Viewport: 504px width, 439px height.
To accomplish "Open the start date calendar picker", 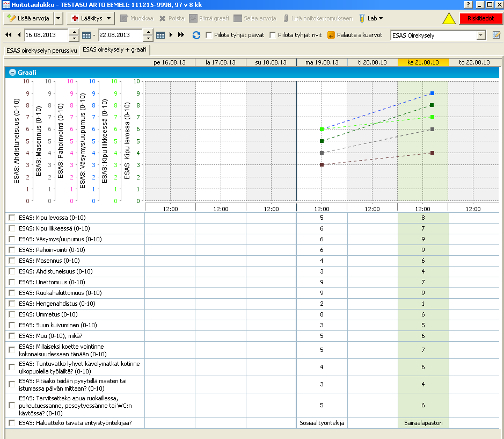I will pyautogui.click(x=86, y=35).
